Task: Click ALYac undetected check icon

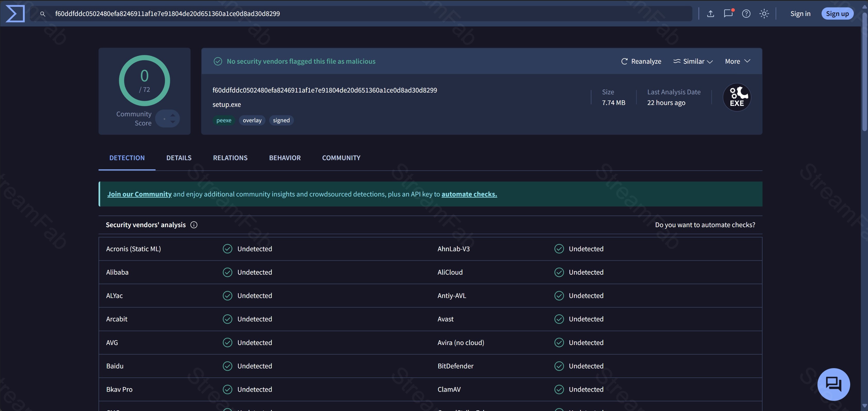Action: 228,296
